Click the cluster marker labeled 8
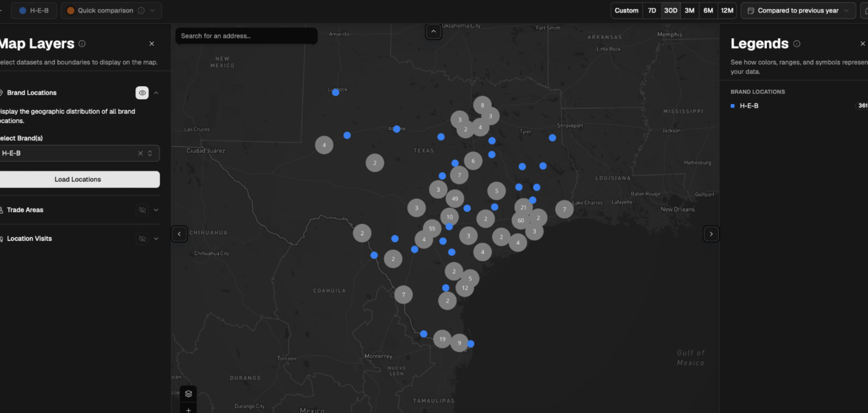The height and width of the screenshot is (413, 868). coord(483,105)
